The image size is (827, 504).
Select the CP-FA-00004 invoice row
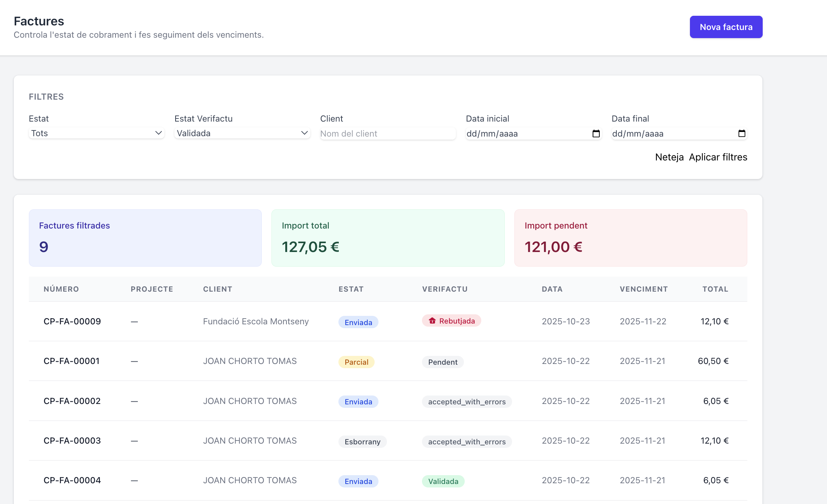tap(388, 480)
